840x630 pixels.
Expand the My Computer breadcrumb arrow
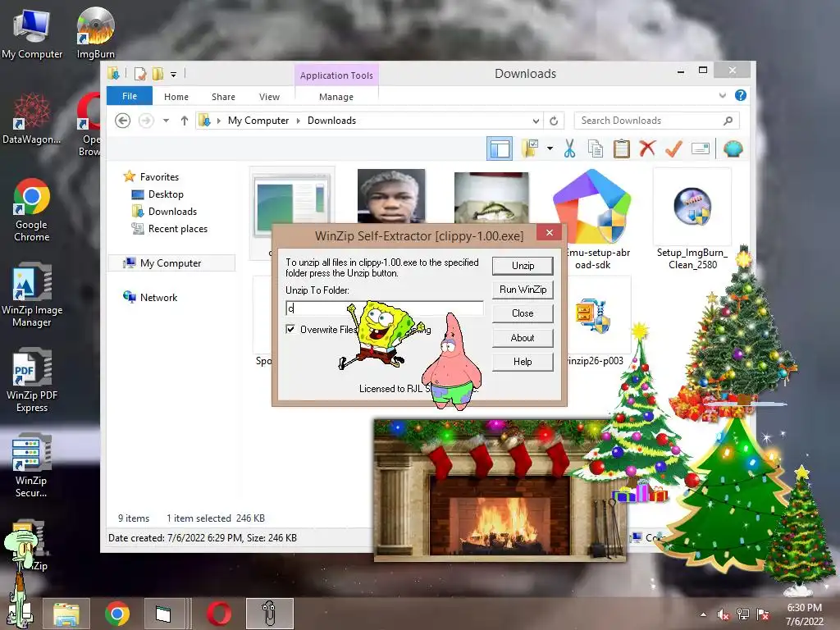299,121
